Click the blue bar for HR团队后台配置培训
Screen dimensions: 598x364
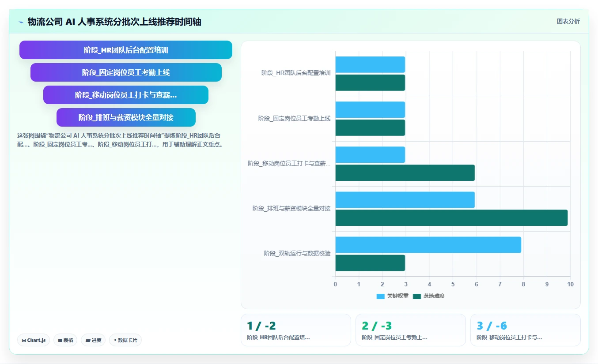coord(370,65)
